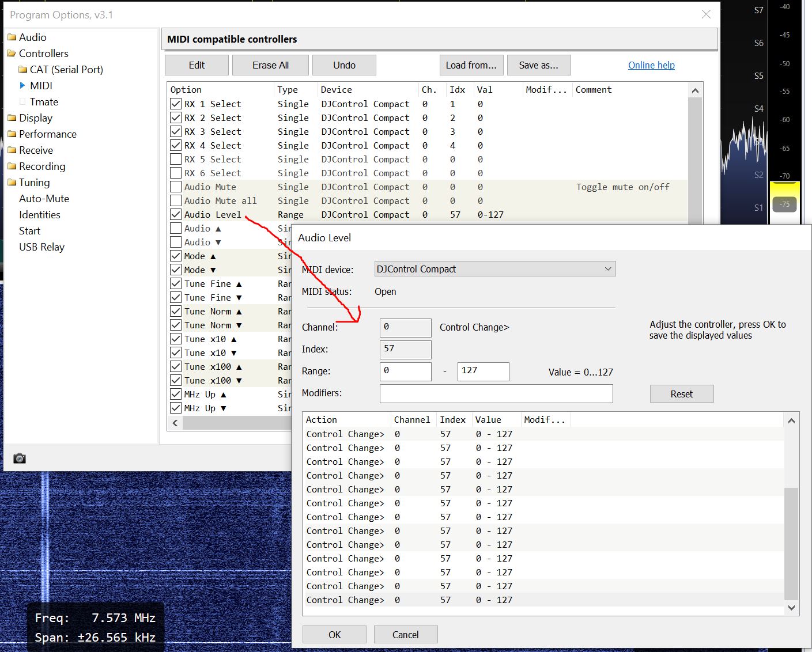Open the Receive folder icon
The height and width of the screenshot is (652, 812).
(12, 150)
